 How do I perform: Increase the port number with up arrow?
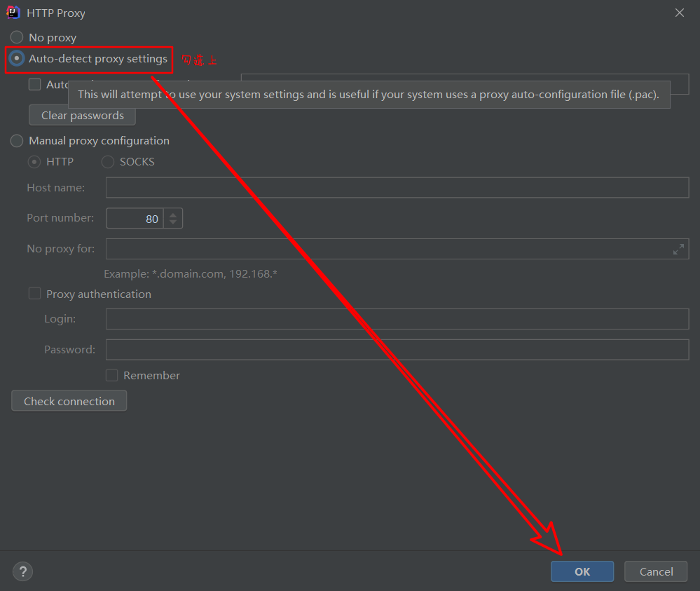click(173, 215)
